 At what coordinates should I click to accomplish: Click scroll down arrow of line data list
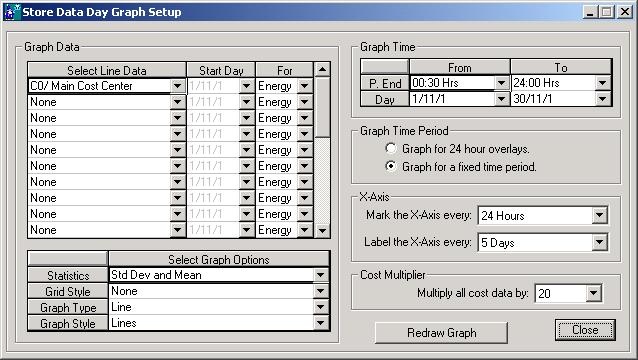click(x=322, y=231)
